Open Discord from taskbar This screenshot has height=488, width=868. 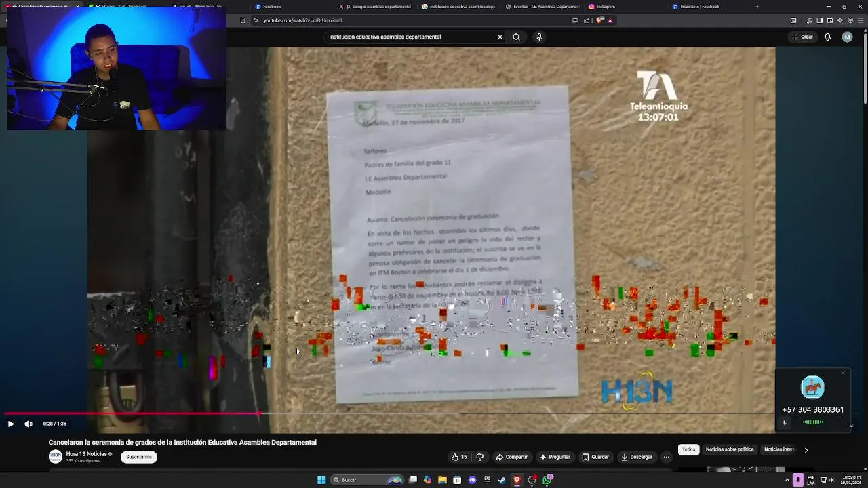472,480
